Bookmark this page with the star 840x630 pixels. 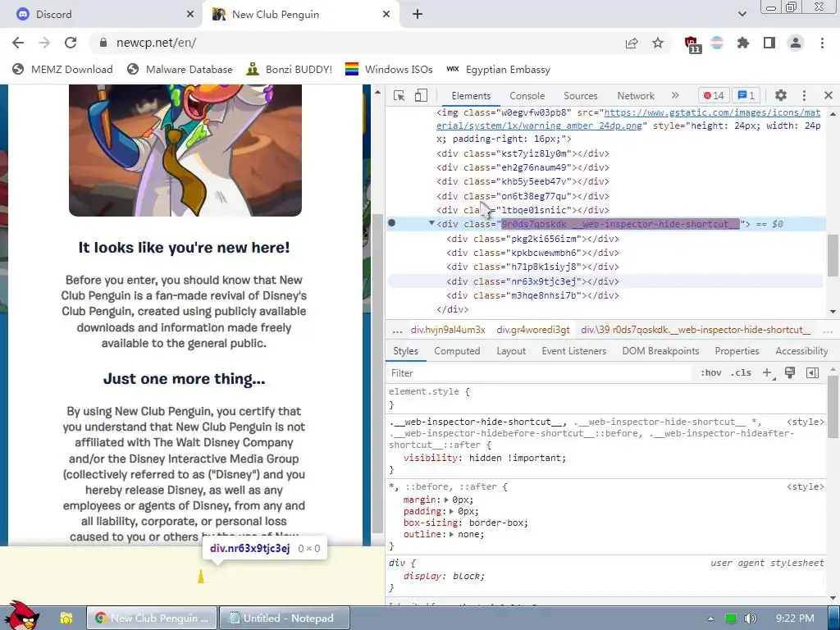click(x=658, y=43)
